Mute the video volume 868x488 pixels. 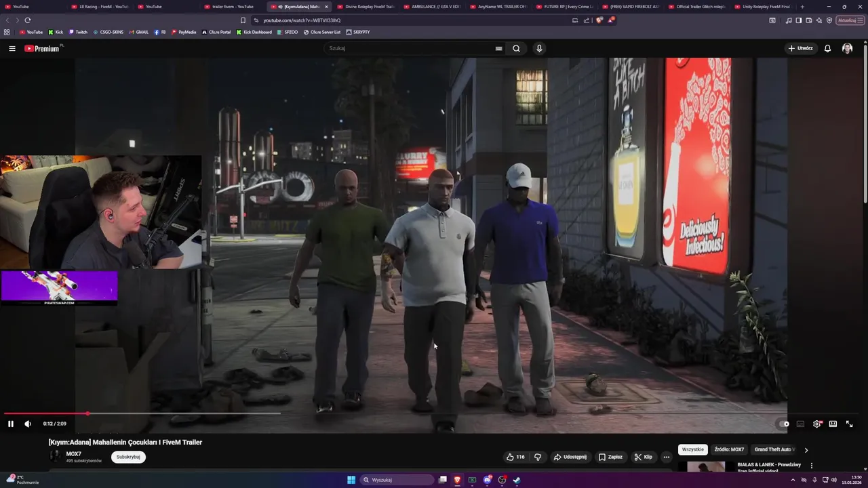(28, 424)
